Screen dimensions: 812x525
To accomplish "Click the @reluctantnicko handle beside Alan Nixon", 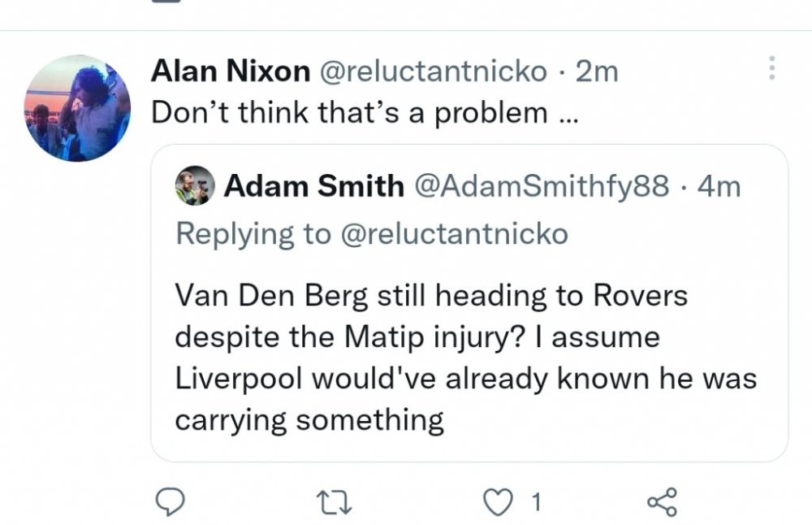I will [x=434, y=72].
